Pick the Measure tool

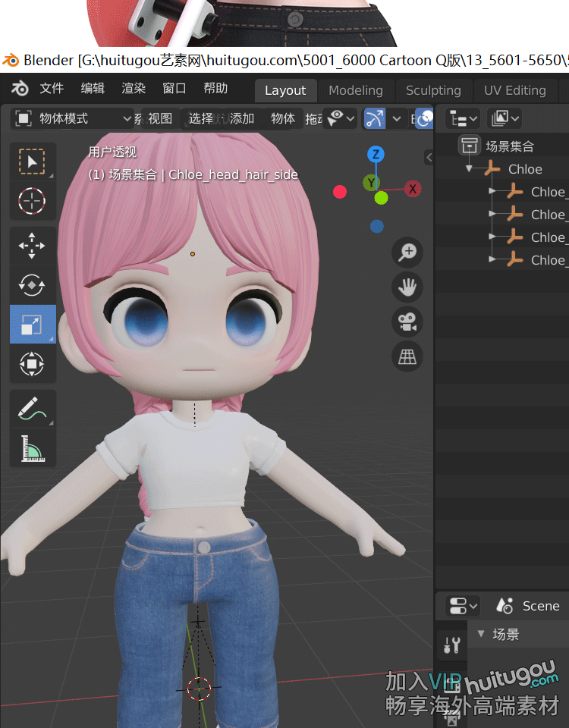[32, 449]
